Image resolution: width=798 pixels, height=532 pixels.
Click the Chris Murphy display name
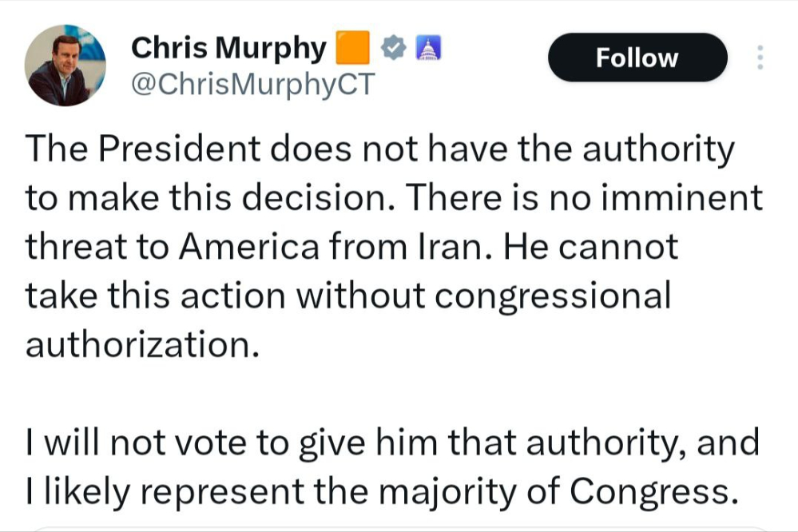point(228,48)
